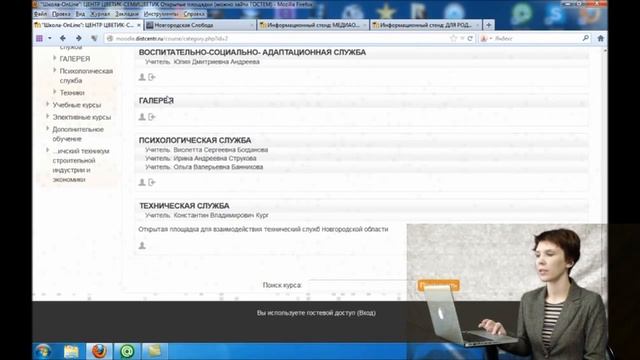Expand the Техники sidebar item

(55, 92)
